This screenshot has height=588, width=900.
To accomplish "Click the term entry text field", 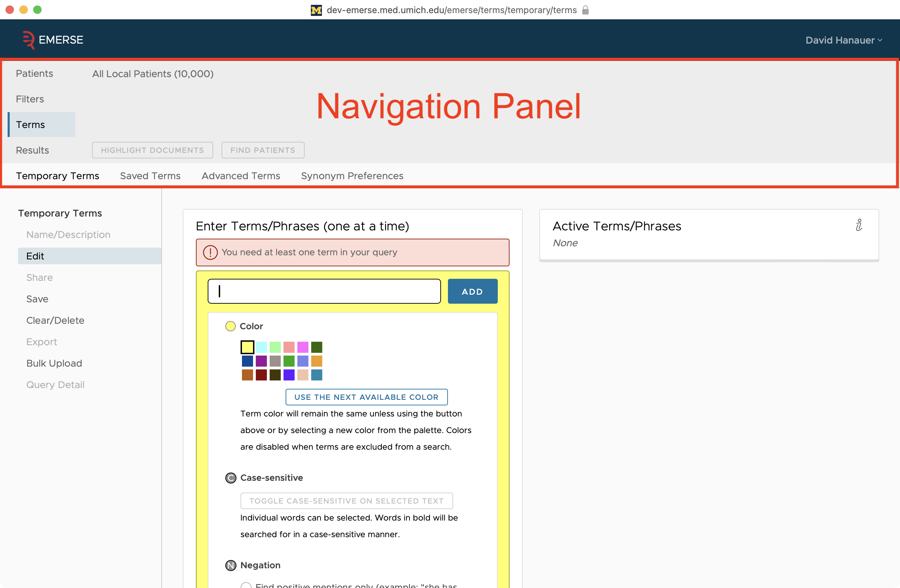I will click(324, 291).
